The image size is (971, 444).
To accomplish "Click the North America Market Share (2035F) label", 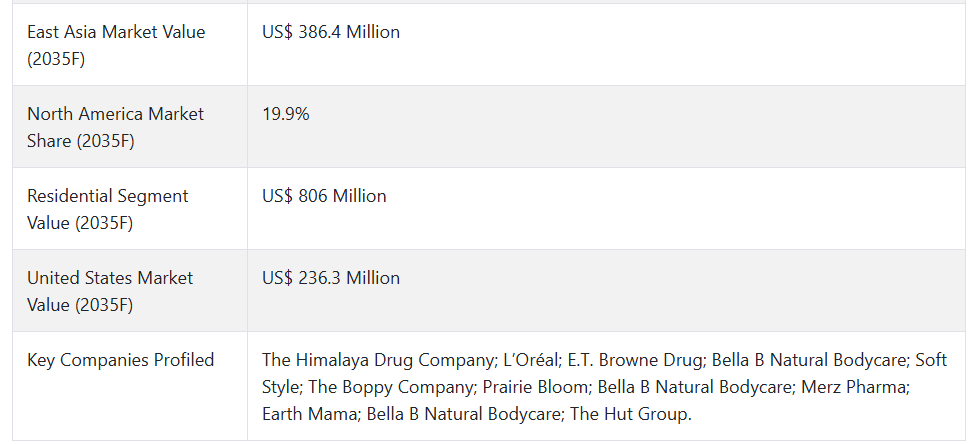I will (115, 128).
